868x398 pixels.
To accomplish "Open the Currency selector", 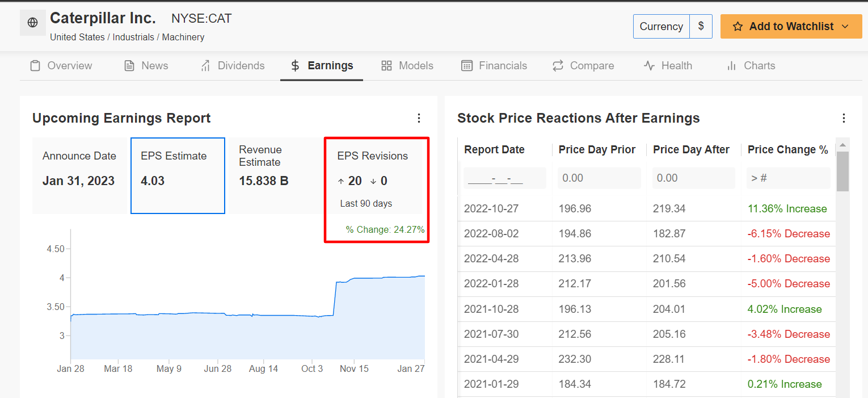I will pyautogui.click(x=661, y=27).
